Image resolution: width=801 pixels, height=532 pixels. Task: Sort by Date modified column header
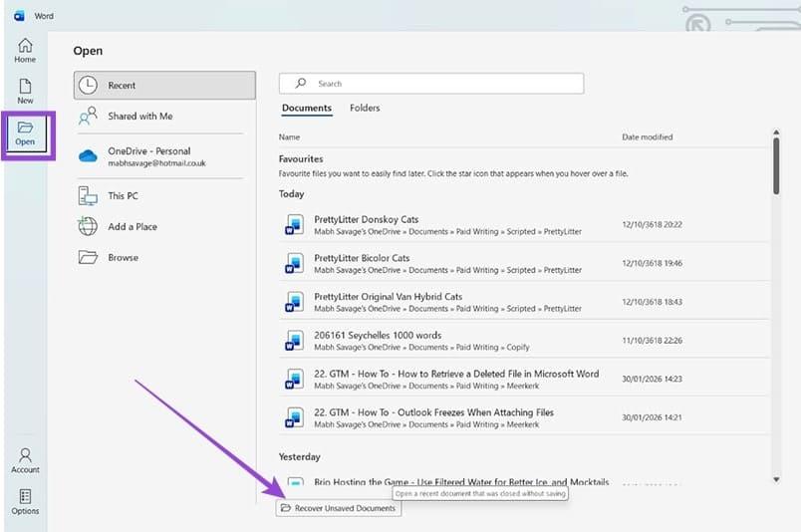click(647, 137)
